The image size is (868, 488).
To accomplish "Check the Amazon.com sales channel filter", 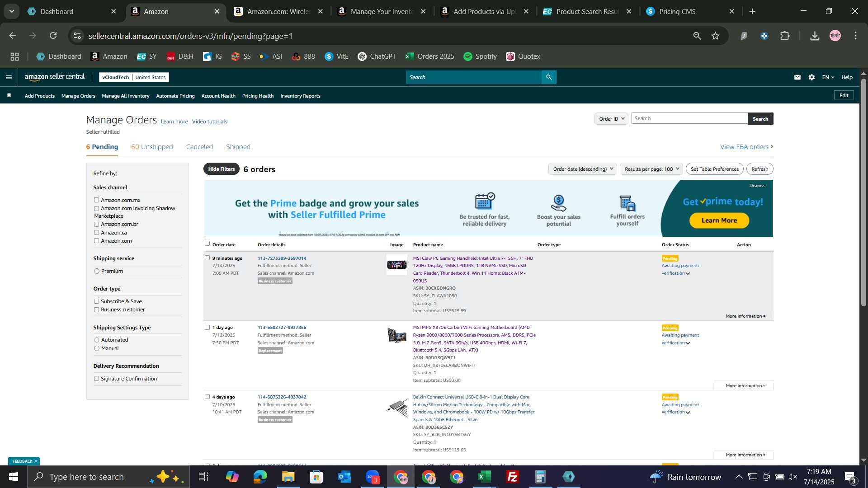I will pyautogui.click(x=96, y=241).
